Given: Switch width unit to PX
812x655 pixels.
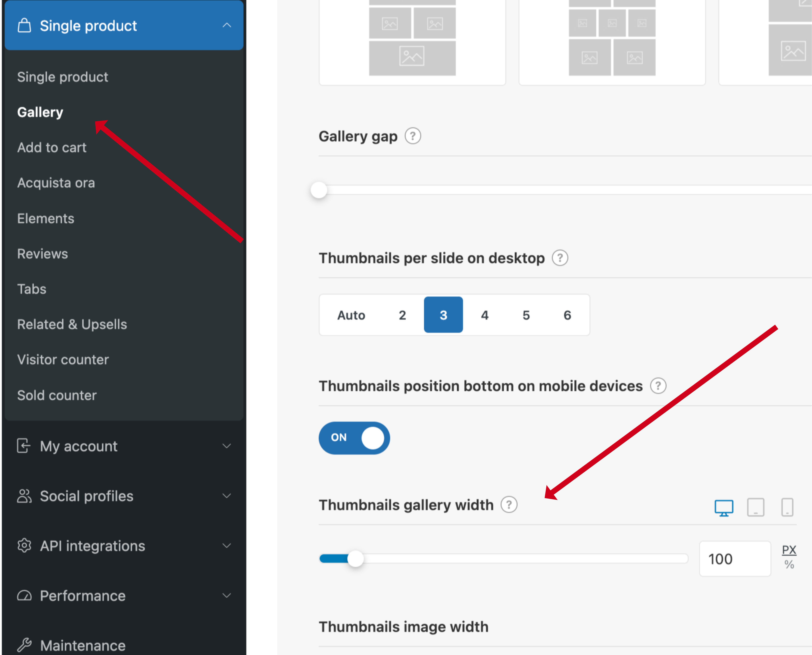Looking at the screenshot, I should (789, 550).
